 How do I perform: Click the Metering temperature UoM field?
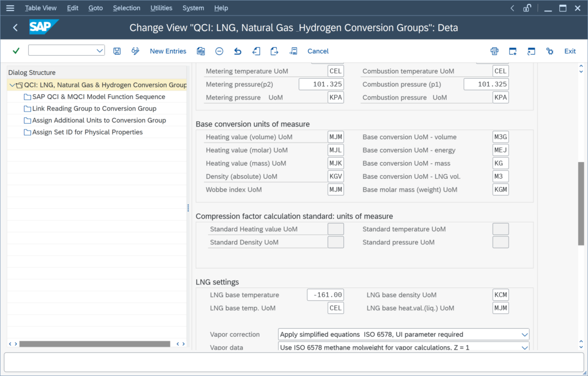[335, 71]
